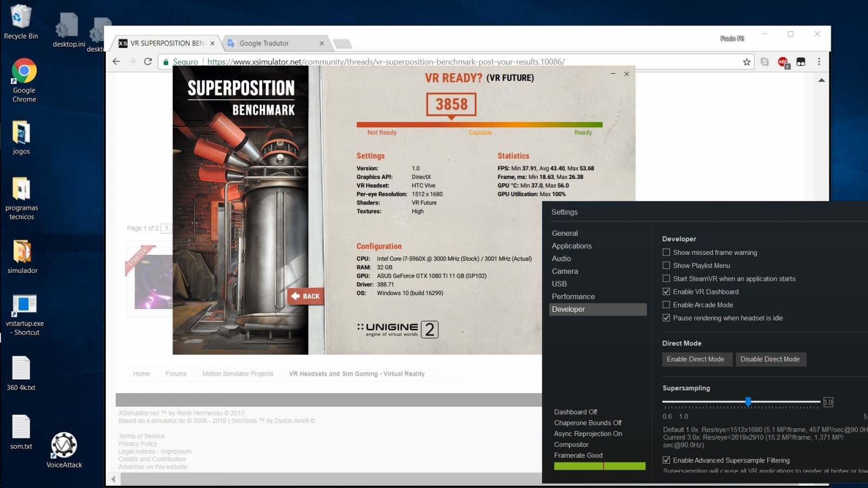The height and width of the screenshot is (488, 868).
Task: Open the jogos folder icon
Action: tap(21, 137)
